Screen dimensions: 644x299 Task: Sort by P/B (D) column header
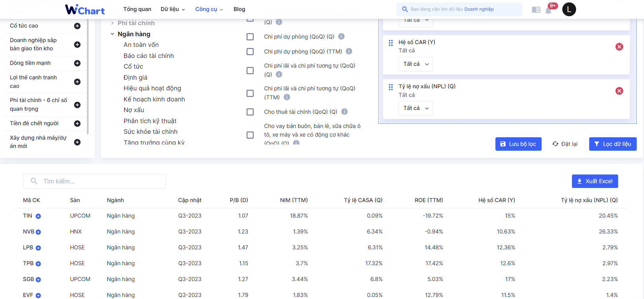(239, 200)
